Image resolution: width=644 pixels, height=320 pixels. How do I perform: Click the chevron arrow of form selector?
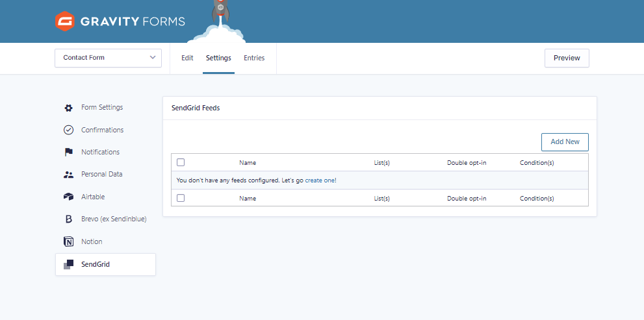click(153, 57)
